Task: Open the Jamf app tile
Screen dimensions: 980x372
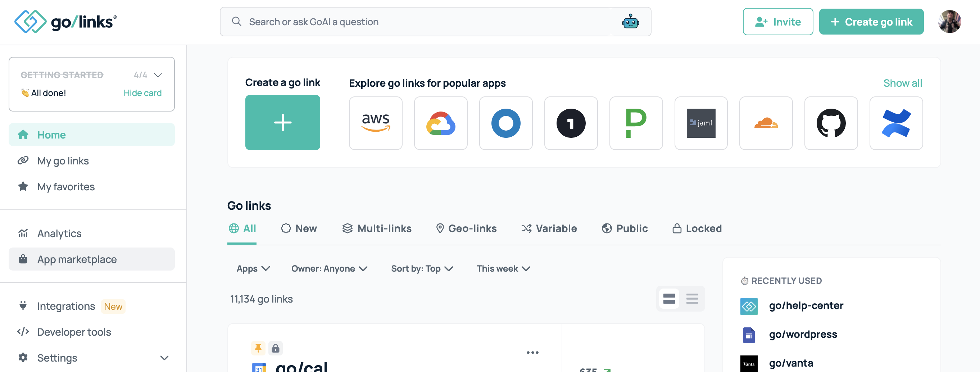Action: tap(701, 123)
